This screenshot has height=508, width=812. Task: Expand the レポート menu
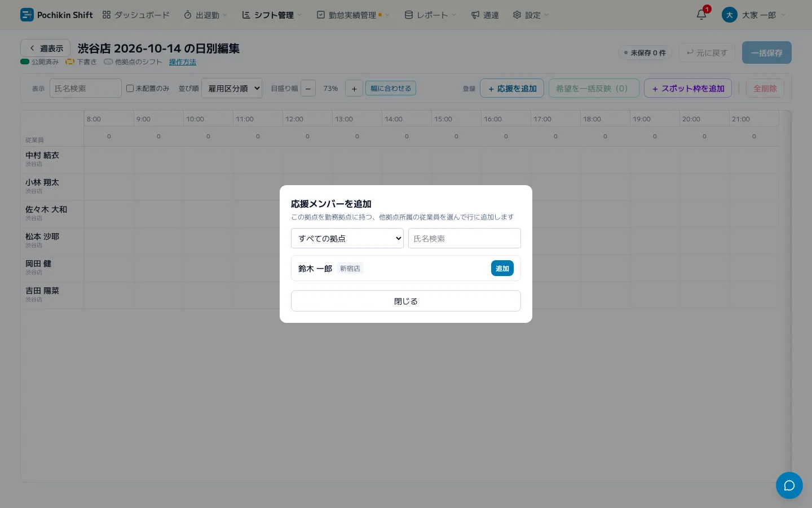(x=431, y=15)
